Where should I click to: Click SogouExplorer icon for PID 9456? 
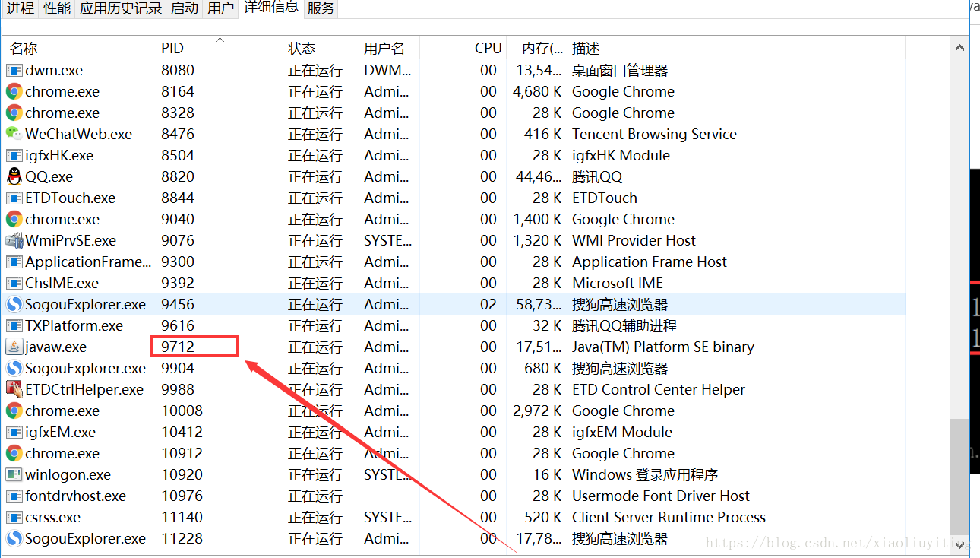(x=14, y=304)
